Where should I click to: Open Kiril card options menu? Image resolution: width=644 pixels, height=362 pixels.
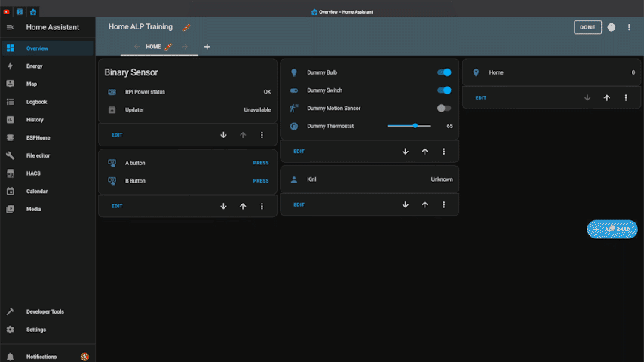(444, 204)
